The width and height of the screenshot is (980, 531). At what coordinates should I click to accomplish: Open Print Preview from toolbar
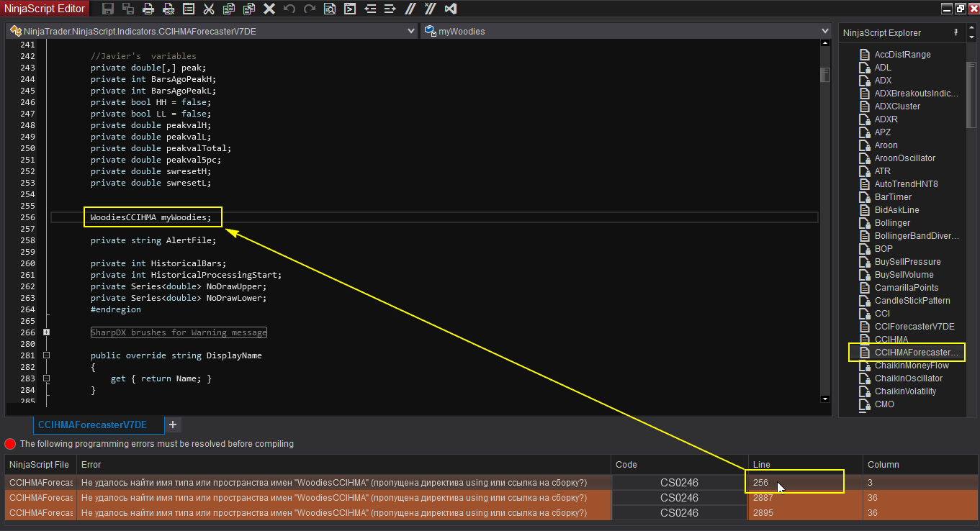pyautogui.click(x=168, y=9)
